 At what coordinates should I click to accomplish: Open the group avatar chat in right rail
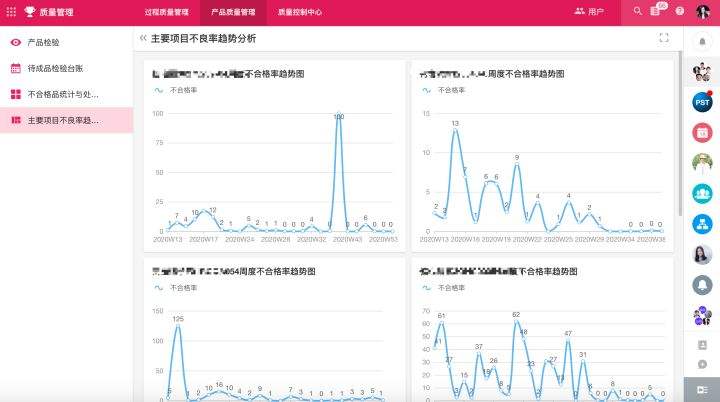(x=702, y=72)
